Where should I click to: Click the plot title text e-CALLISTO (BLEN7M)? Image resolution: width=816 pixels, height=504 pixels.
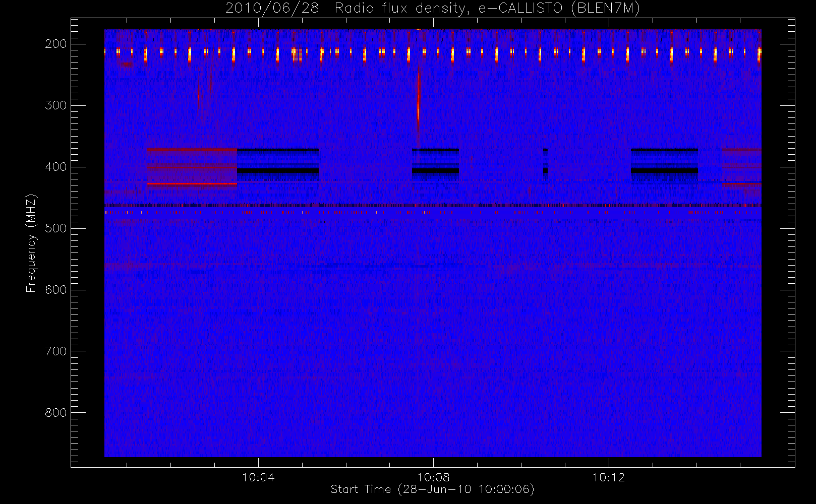tap(559, 9)
